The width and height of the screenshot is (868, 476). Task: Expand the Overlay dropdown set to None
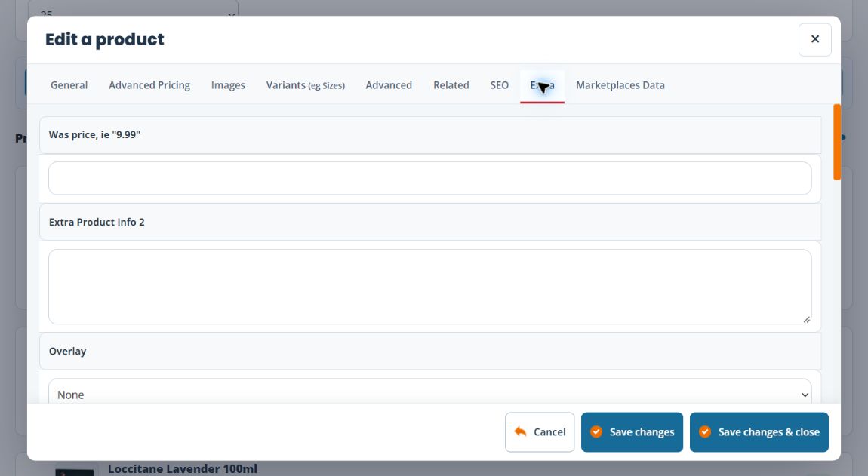(430, 394)
